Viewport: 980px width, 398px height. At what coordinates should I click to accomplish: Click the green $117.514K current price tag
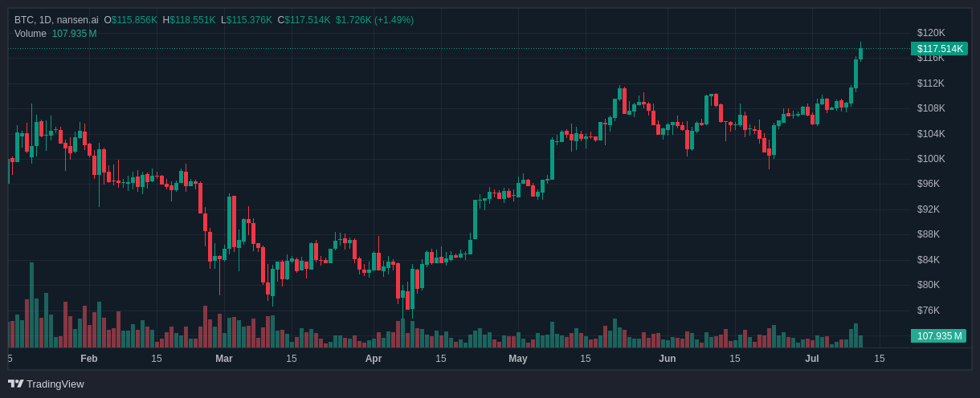click(x=939, y=49)
